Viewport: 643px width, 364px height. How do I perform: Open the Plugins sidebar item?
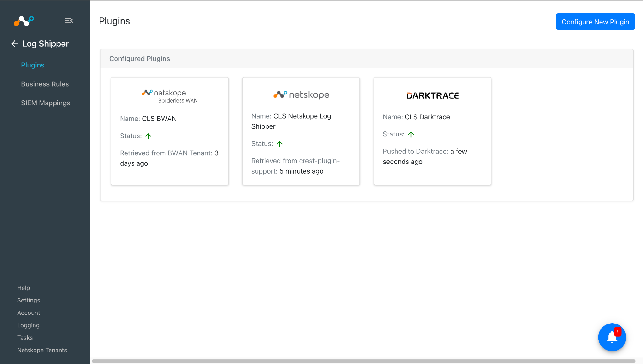point(33,65)
